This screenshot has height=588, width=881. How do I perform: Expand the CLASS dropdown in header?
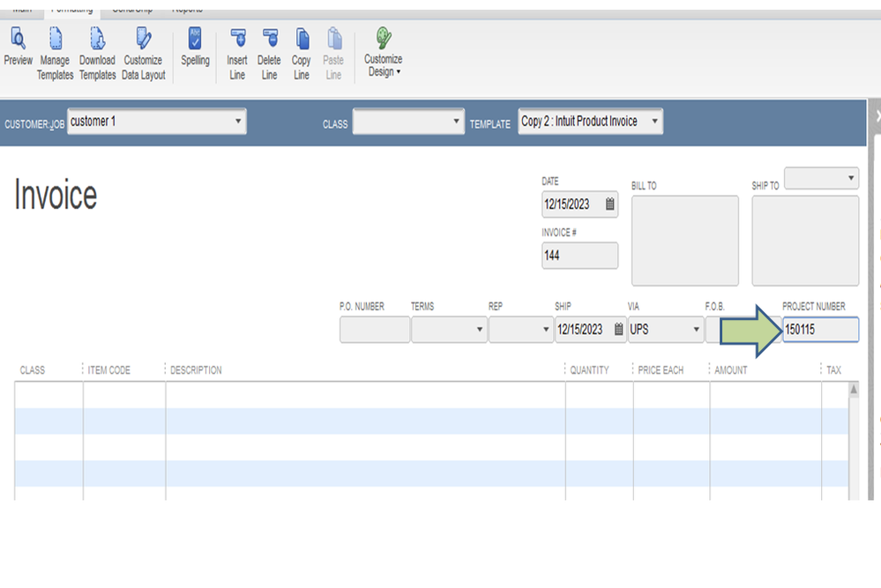point(456,122)
